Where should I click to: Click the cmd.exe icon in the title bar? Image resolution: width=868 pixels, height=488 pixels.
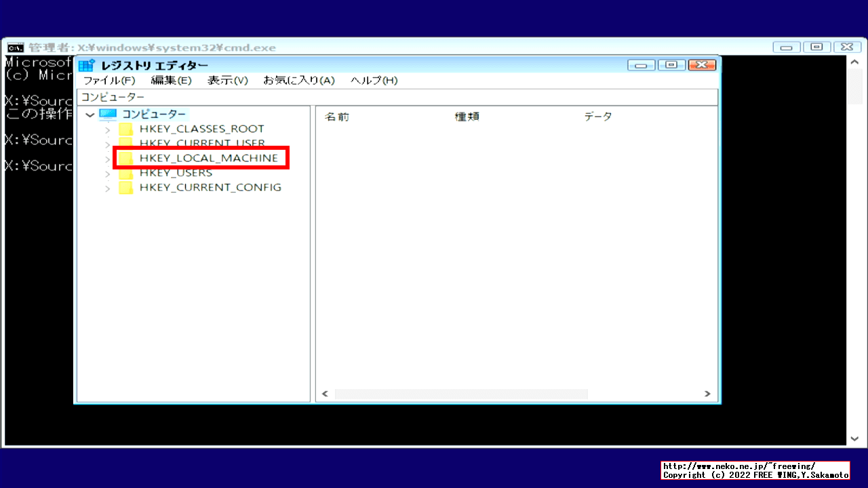click(16, 47)
